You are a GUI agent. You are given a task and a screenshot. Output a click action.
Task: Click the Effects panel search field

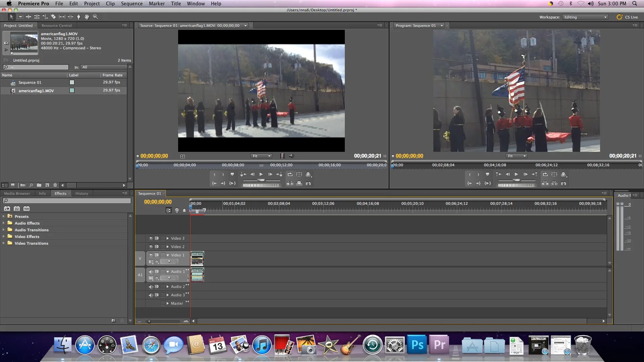[67, 201]
